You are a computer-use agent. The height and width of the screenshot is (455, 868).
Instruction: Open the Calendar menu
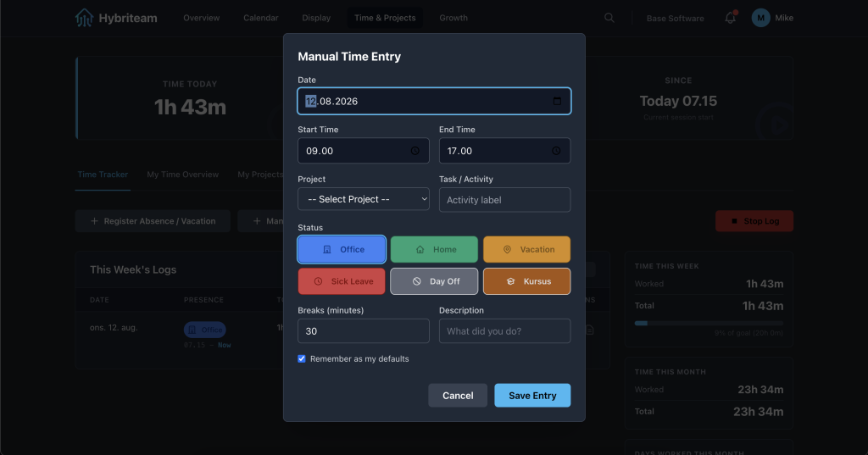261,18
